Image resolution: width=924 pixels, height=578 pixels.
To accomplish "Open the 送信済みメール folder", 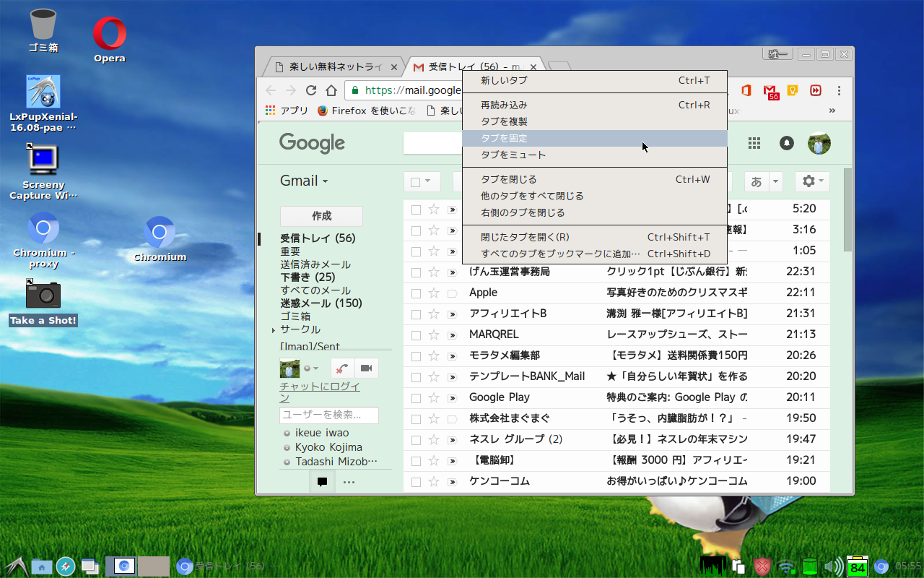I will point(315,264).
